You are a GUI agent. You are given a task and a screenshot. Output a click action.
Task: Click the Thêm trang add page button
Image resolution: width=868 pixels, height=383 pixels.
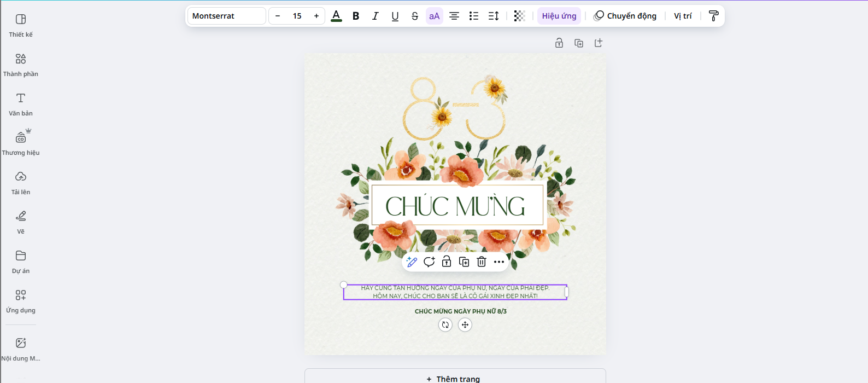tap(455, 378)
